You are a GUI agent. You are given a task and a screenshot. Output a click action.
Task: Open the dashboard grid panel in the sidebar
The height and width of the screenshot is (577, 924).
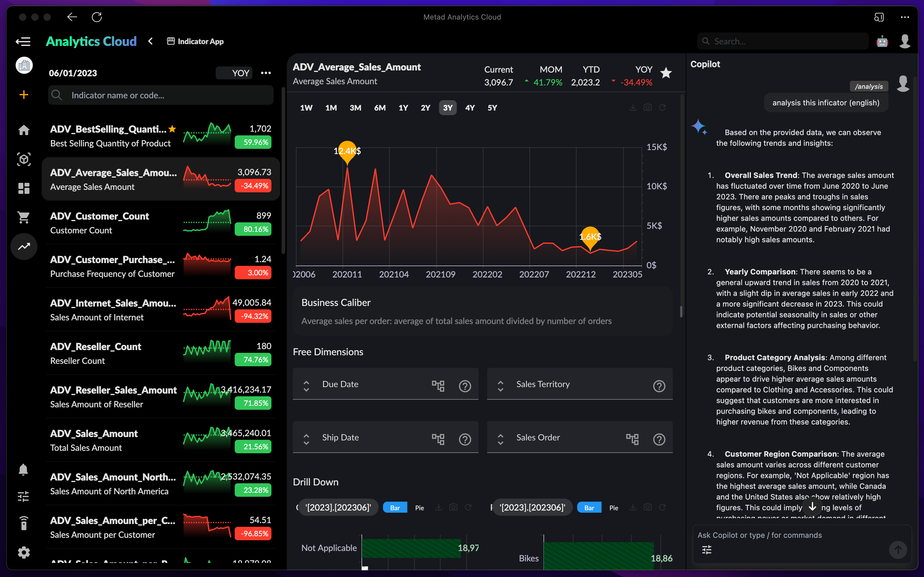pyautogui.click(x=23, y=188)
